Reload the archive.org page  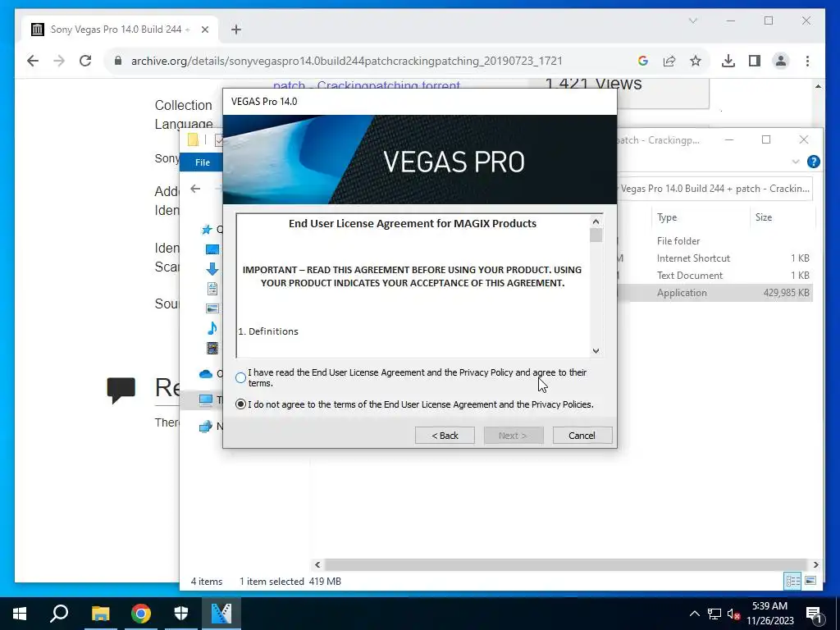coord(85,61)
